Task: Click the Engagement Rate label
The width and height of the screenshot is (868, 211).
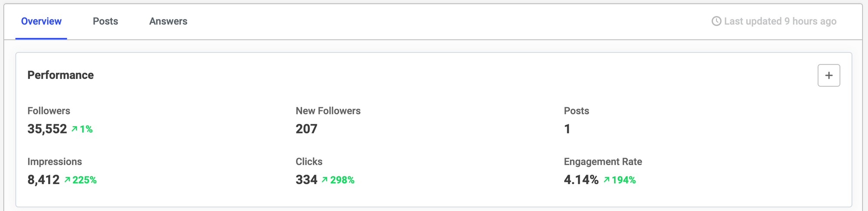Action: pos(603,162)
